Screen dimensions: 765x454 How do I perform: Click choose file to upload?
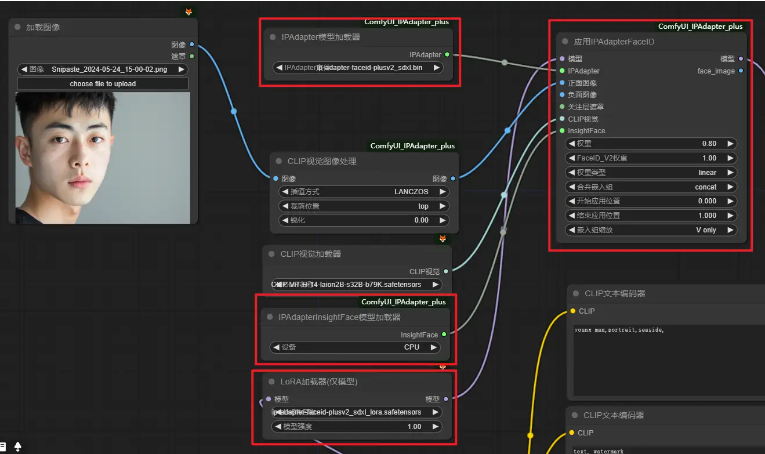pos(102,84)
